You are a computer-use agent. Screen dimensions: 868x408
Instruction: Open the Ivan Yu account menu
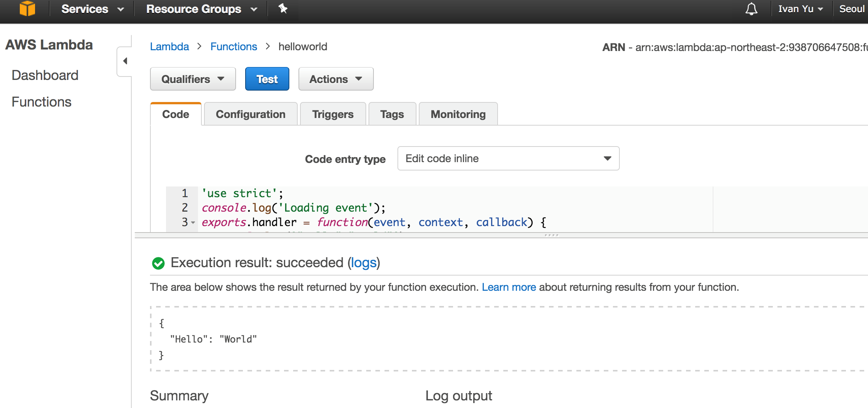[801, 9]
